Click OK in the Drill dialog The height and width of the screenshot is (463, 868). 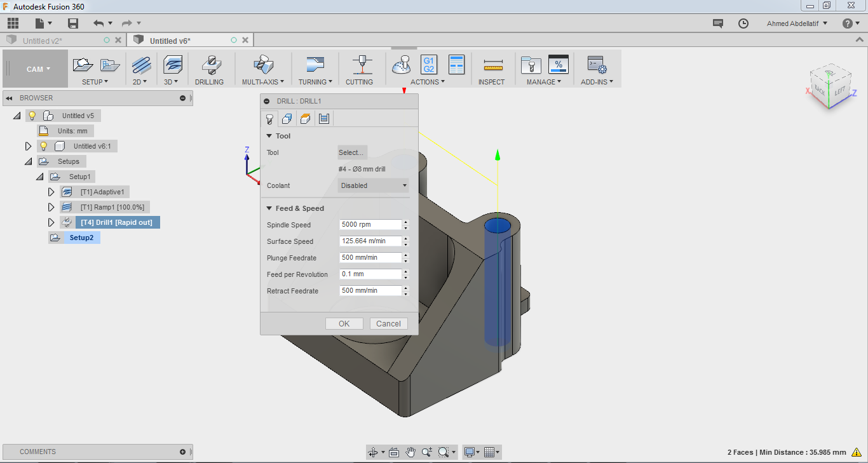(x=344, y=323)
